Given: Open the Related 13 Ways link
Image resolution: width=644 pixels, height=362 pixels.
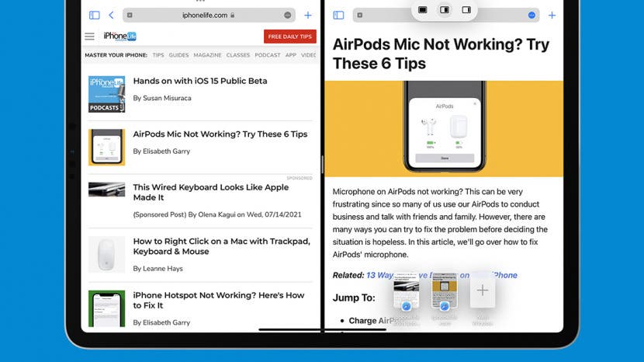Looking at the screenshot, I should pyautogui.click(x=441, y=275).
